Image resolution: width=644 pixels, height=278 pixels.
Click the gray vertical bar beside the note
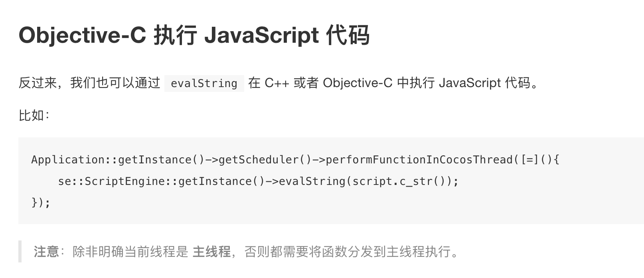pos(20,252)
